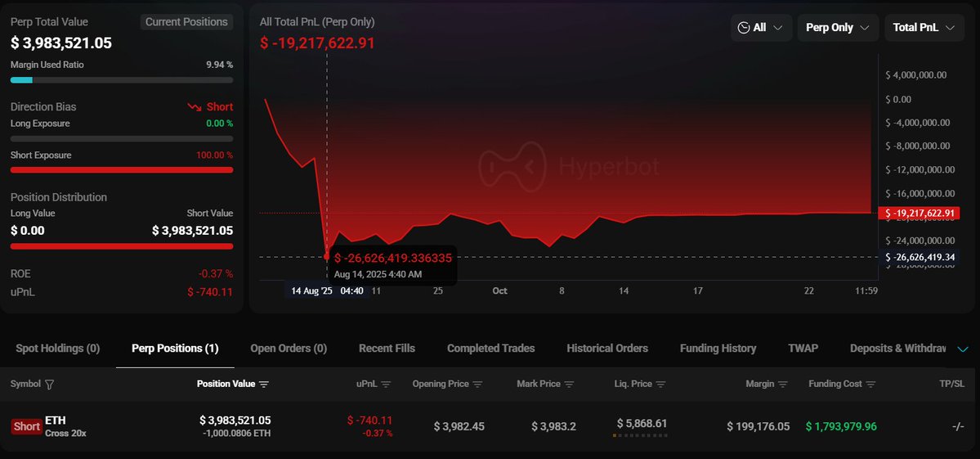Click the Funding Cost sort icon
This screenshot has height=459, width=980.
[x=871, y=385]
